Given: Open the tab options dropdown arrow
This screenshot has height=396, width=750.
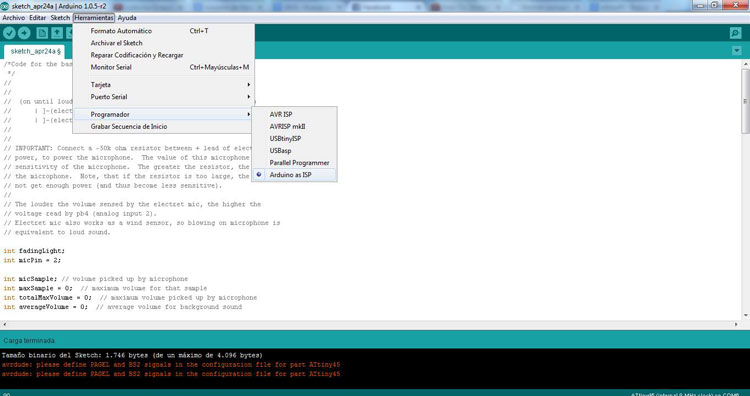Looking at the screenshot, I should (737, 51).
